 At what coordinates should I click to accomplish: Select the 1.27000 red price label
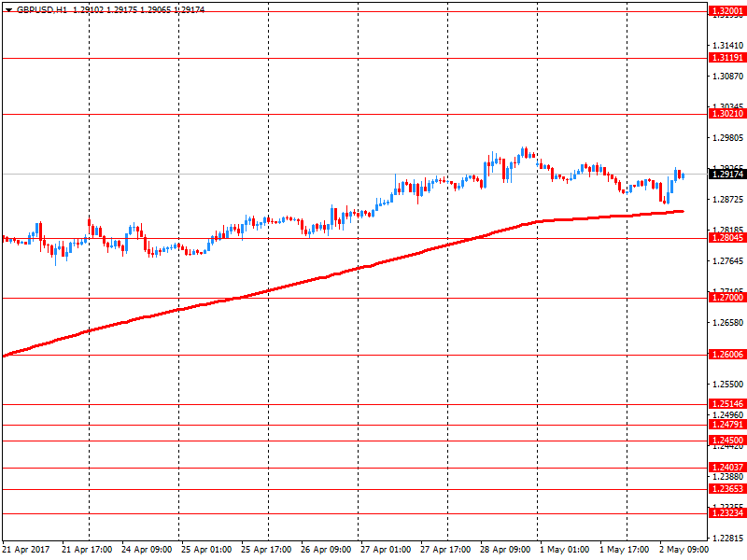[x=727, y=298]
